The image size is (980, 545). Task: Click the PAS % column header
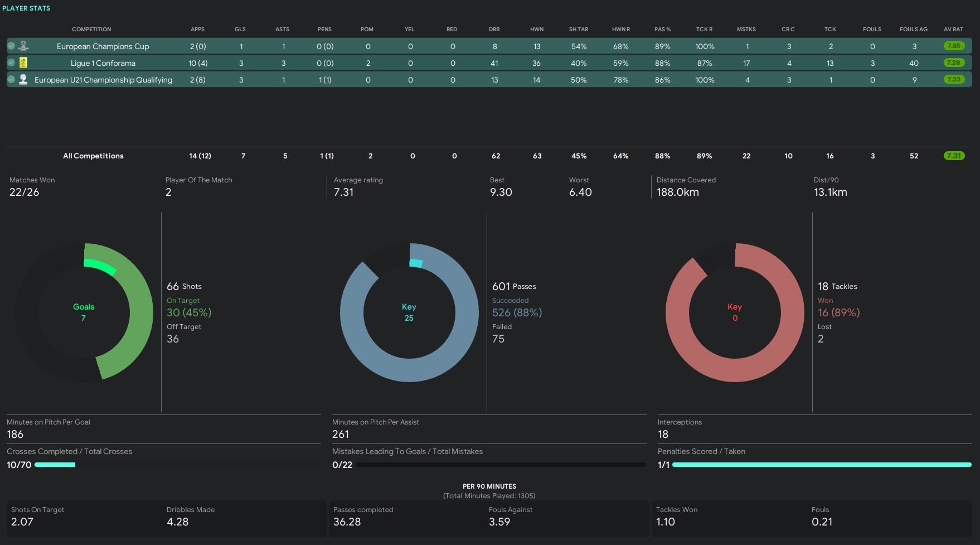662,29
